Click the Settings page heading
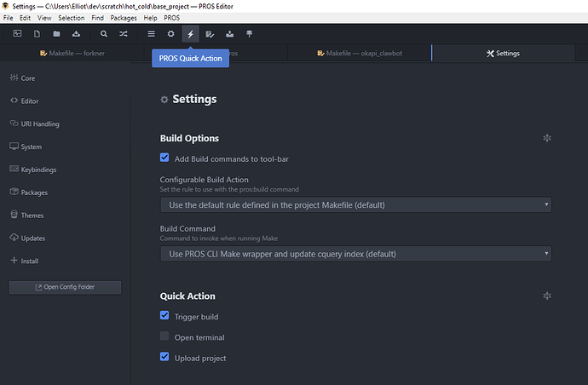 click(194, 99)
